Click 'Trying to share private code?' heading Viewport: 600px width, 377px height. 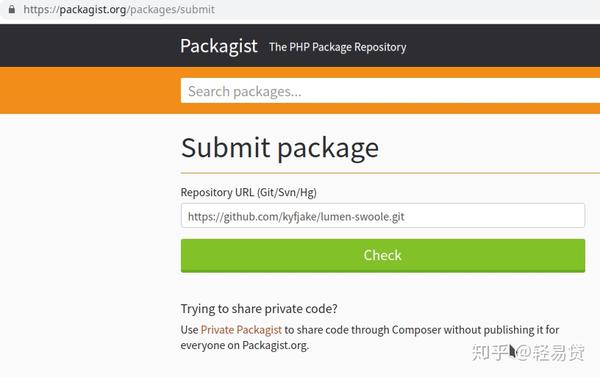tap(259, 308)
